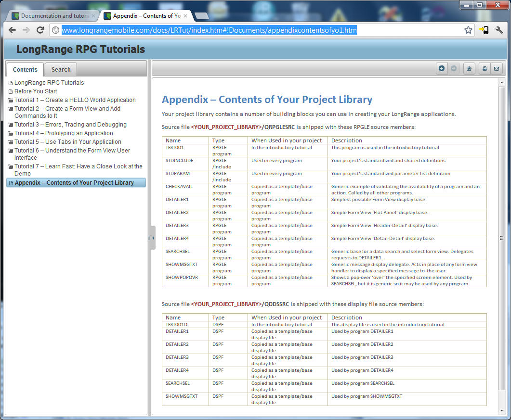Email this topic using envelope icon
This screenshot has height=420, width=511.
(x=497, y=68)
